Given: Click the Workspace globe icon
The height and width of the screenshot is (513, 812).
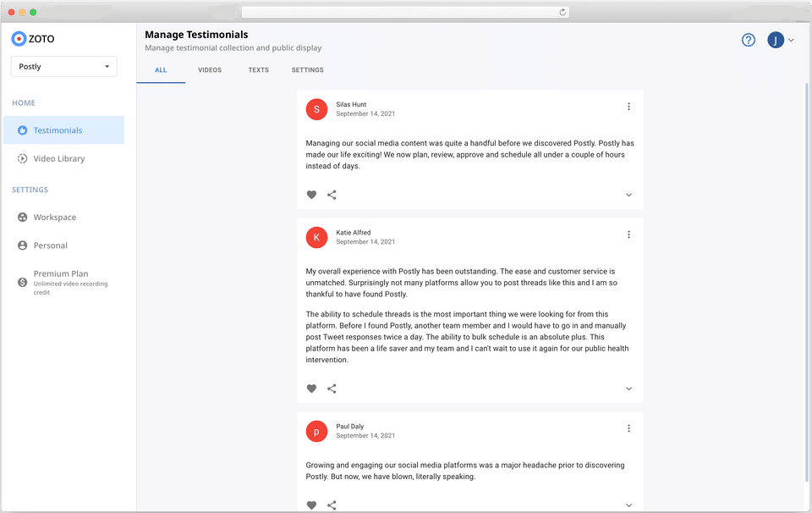Looking at the screenshot, I should 22,217.
